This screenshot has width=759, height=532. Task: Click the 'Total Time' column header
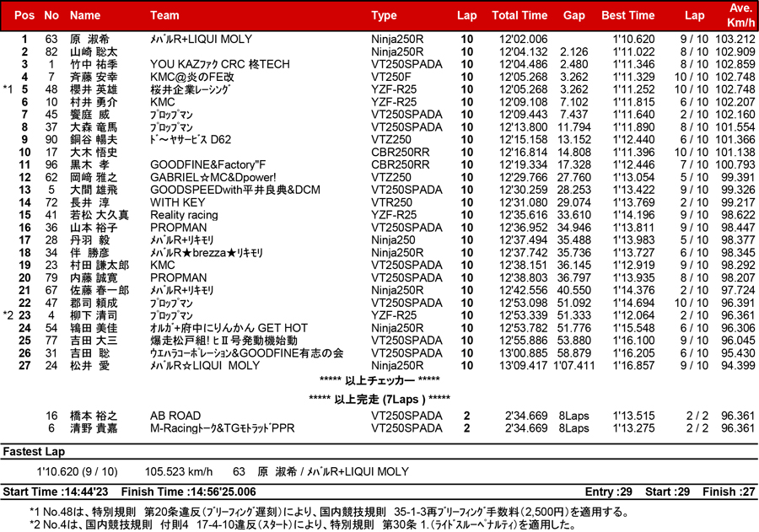click(519, 15)
